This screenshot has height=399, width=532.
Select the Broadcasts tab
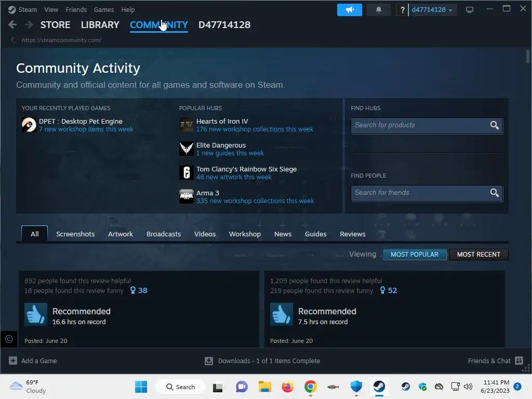164,234
